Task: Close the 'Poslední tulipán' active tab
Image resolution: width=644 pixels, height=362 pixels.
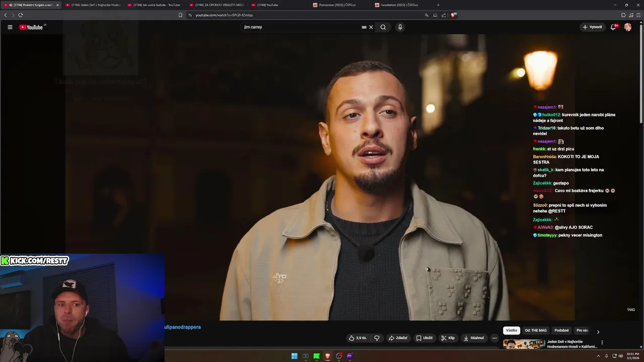Action: [57, 5]
